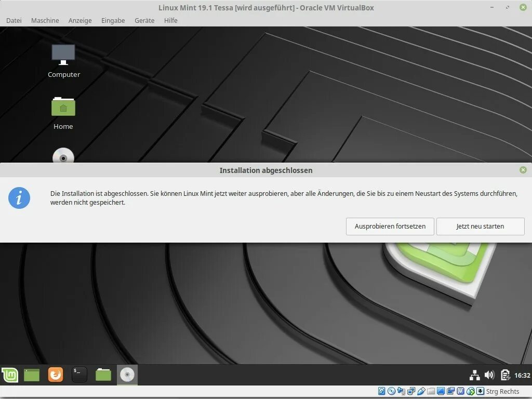Click VirtualBox optical drive indicator
The width and height of the screenshot is (532, 399).
[x=391, y=391]
